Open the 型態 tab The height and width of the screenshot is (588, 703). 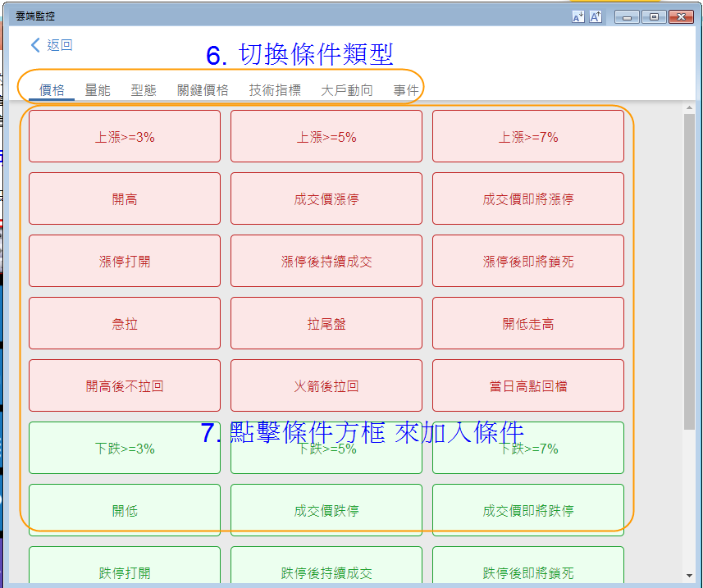(x=144, y=90)
